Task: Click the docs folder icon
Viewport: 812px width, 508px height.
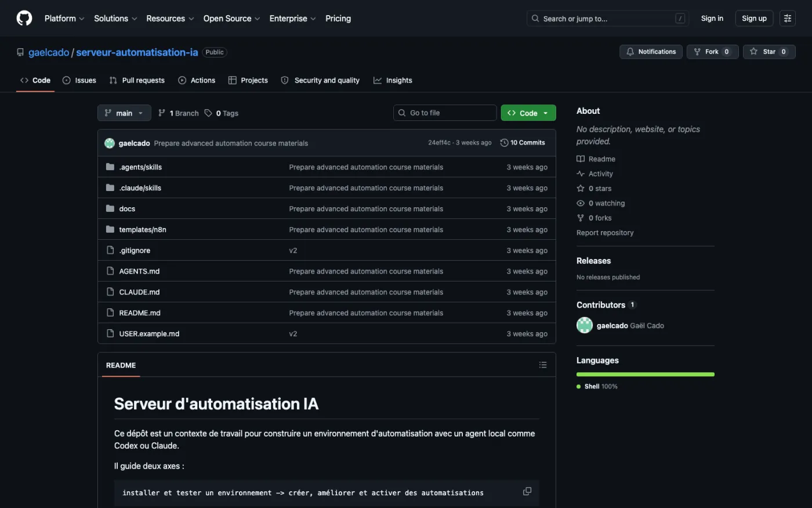Action: [x=110, y=208]
